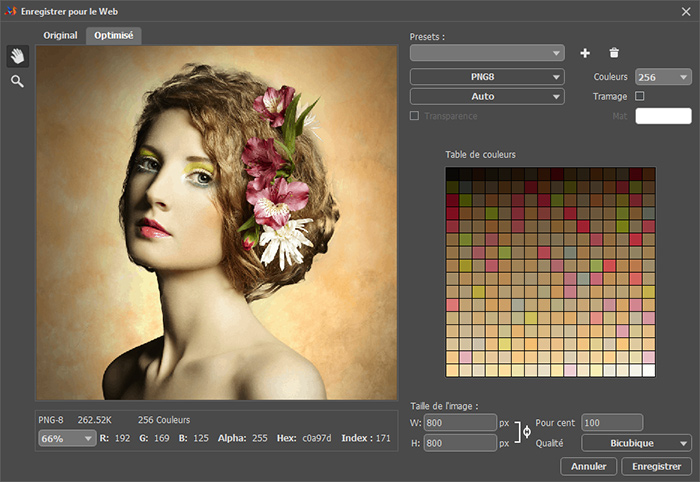This screenshot has height=482, width=700.
Task: Click the Index : 171 readout
Action: click(366, 438)
